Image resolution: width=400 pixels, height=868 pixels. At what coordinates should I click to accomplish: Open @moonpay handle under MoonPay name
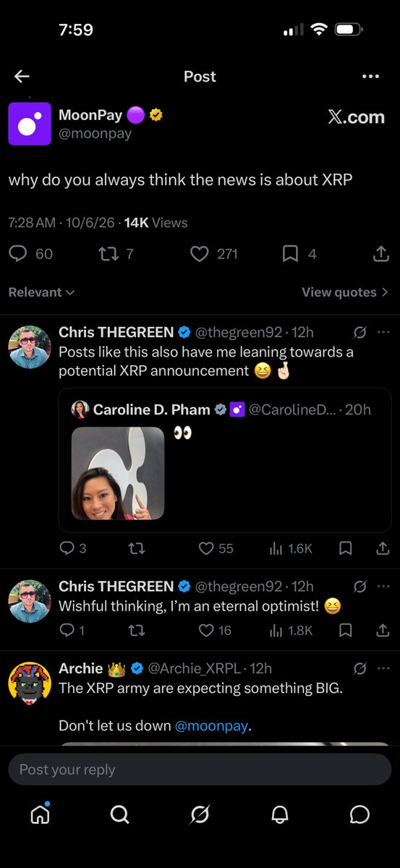(x=95, y=133)
